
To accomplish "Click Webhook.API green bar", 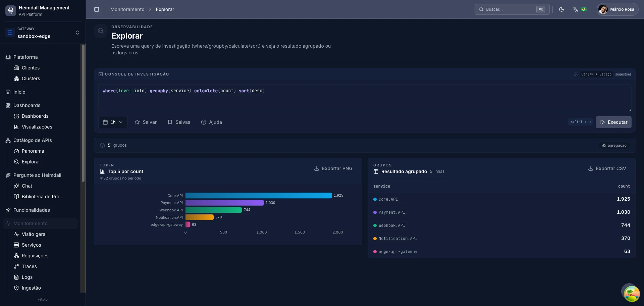I will tap(214, 210).
